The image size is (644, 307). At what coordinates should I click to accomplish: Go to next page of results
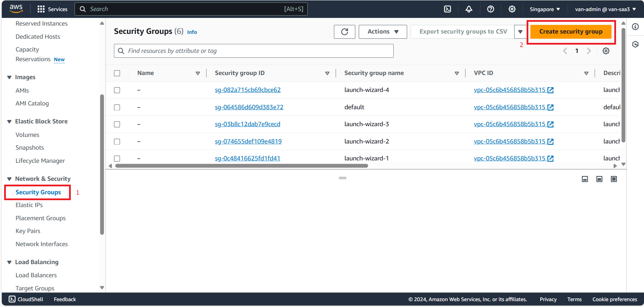pyautogui.click(x=589, y=51)
